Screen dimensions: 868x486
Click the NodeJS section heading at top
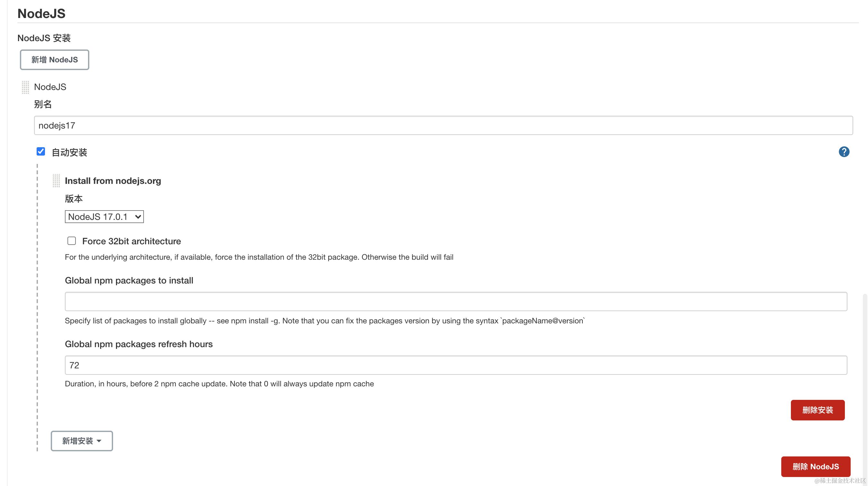(x=41, y=14)
